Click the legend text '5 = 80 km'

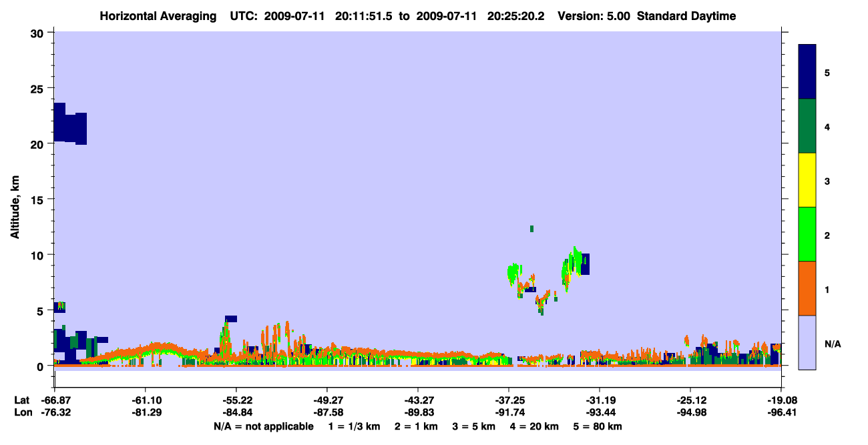598,426
